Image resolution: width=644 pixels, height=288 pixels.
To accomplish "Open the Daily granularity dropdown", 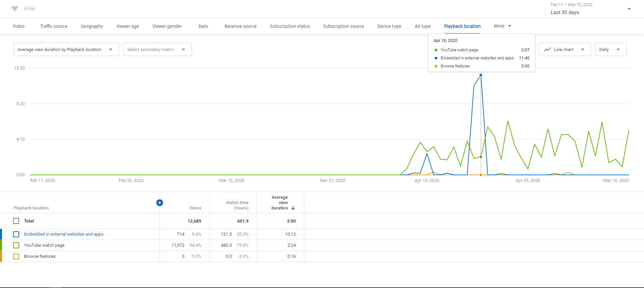I will (610, 49).
